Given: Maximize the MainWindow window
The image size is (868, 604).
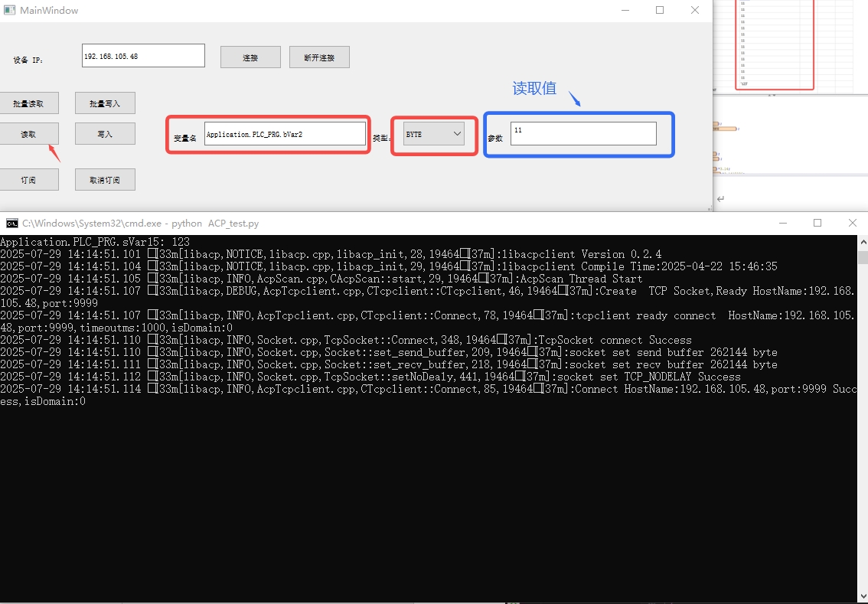Looking at the screenshot, I should point(660,10).
